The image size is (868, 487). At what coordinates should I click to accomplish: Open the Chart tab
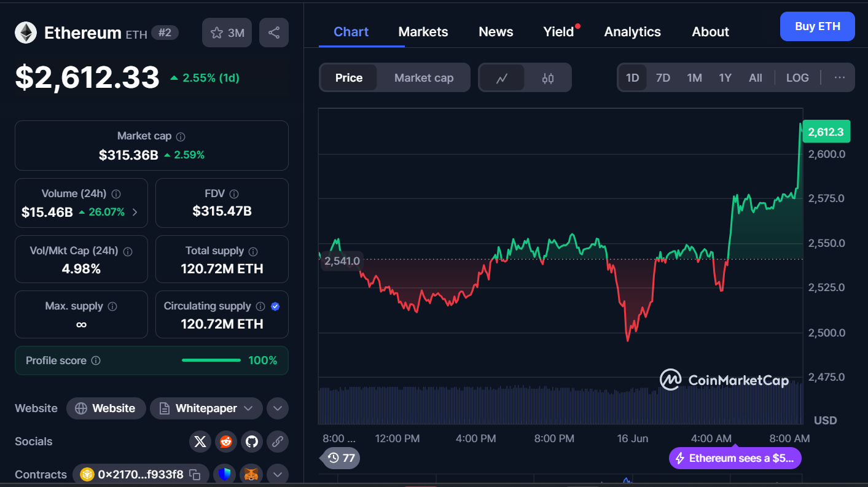click(x=351, y=32)
